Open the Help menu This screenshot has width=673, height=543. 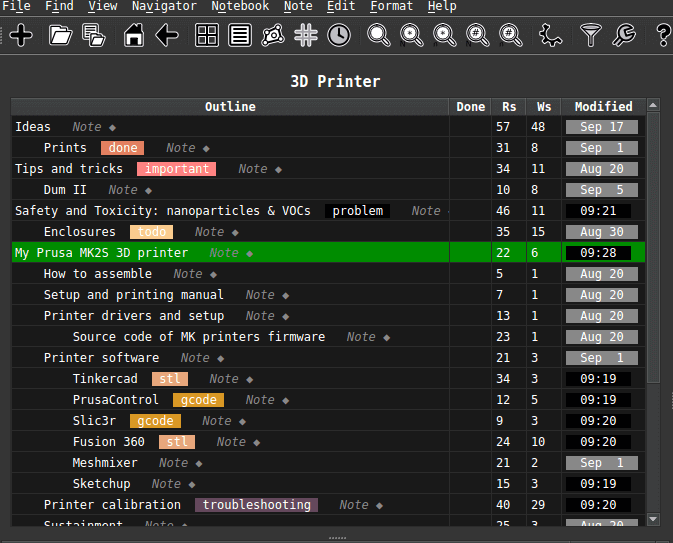442,6
